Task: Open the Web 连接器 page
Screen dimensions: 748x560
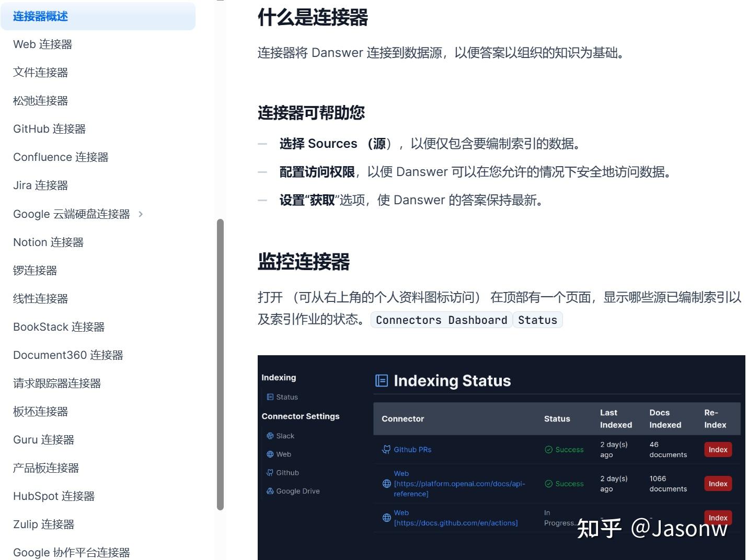Action: tap(42, 44)
